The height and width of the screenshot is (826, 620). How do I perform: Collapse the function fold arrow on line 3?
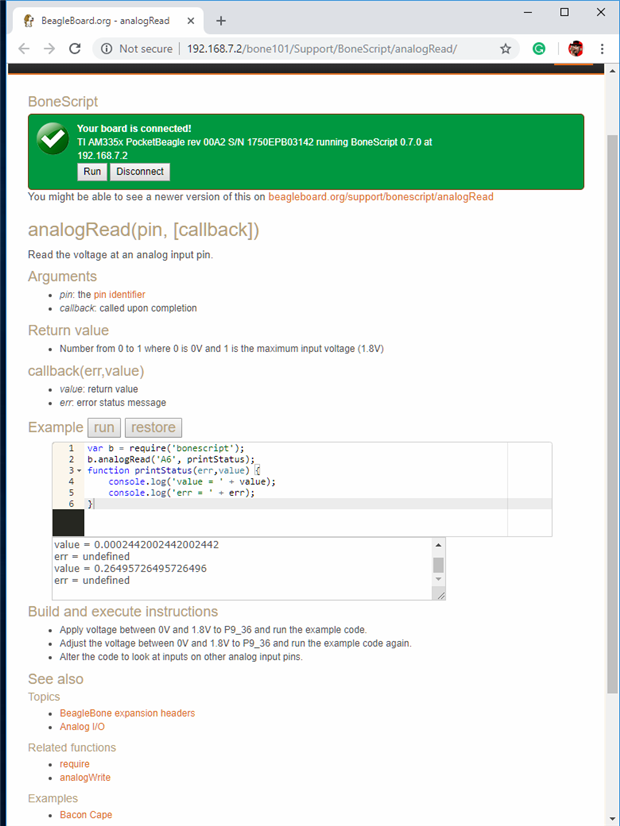point(79,470)
